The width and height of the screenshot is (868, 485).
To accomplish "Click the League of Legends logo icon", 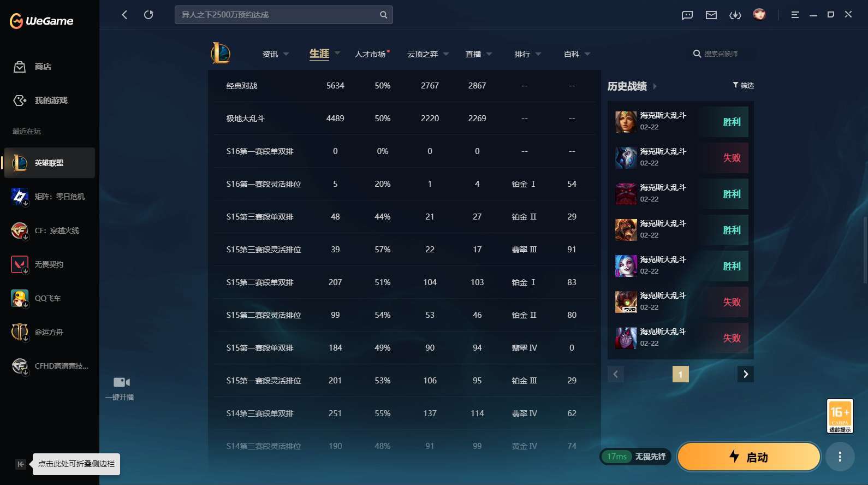I will tap(221, 54).
